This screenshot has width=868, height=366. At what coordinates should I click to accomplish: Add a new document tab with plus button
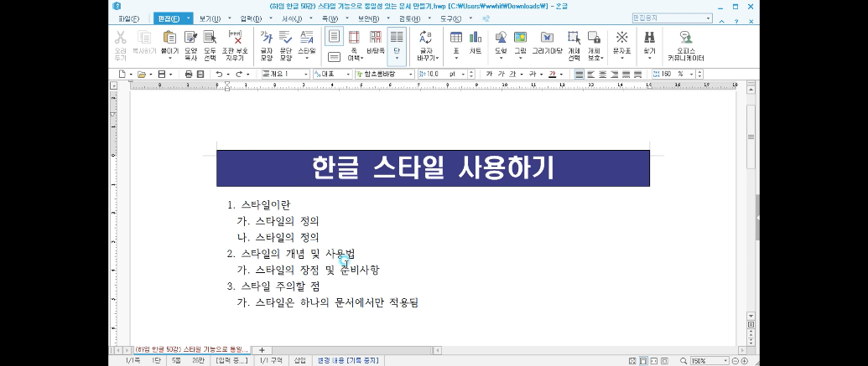(262, 349)
